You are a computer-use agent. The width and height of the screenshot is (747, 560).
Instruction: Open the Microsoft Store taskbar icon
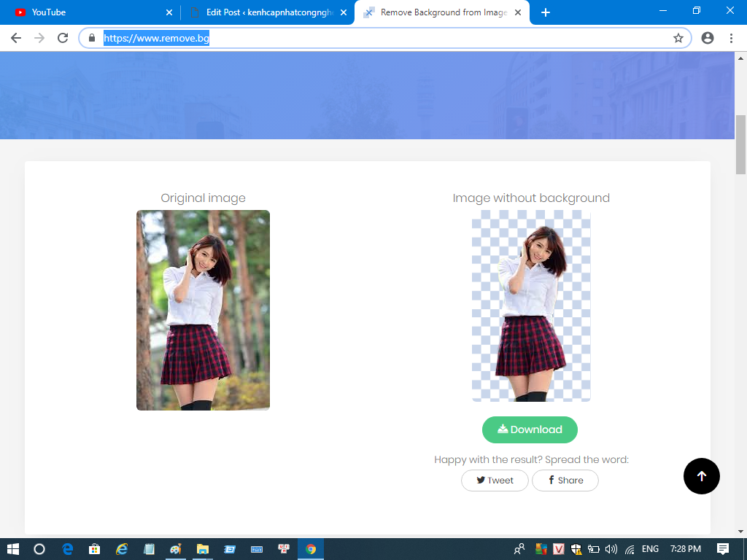click(94, 549)
